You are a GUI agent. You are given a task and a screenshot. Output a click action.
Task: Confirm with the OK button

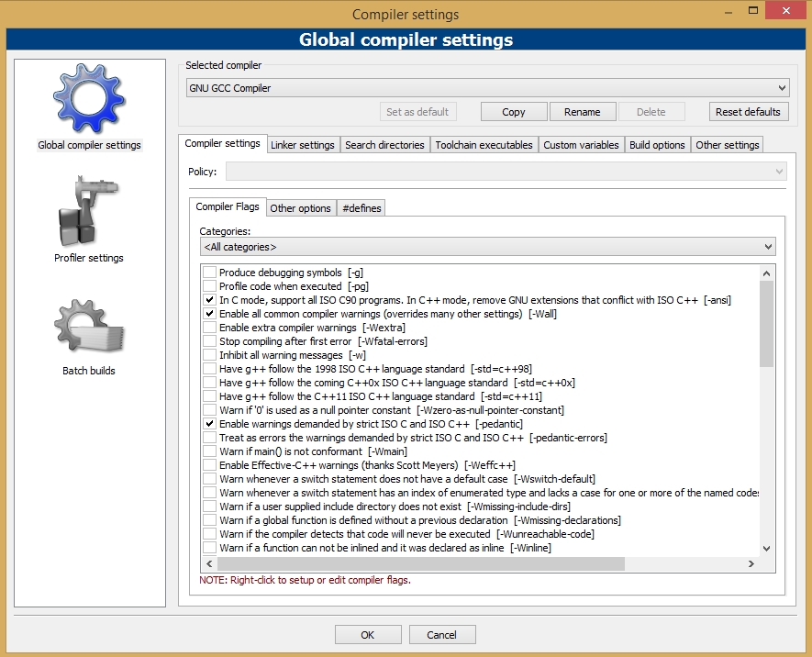[368, 635]
